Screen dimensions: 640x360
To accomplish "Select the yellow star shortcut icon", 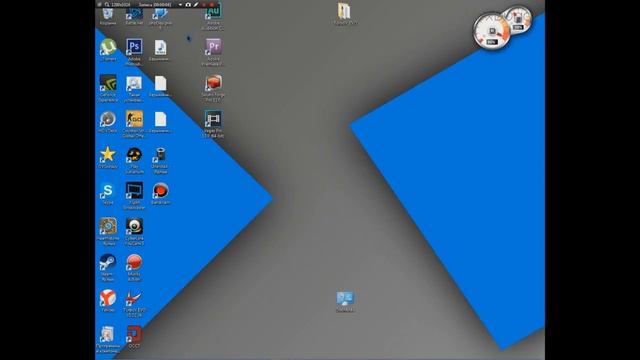I will pos(108,155).
